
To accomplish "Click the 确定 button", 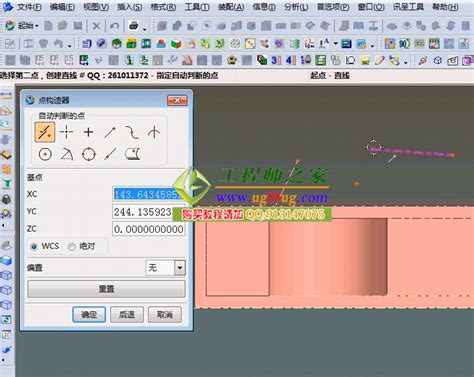I will pos(89,314).
